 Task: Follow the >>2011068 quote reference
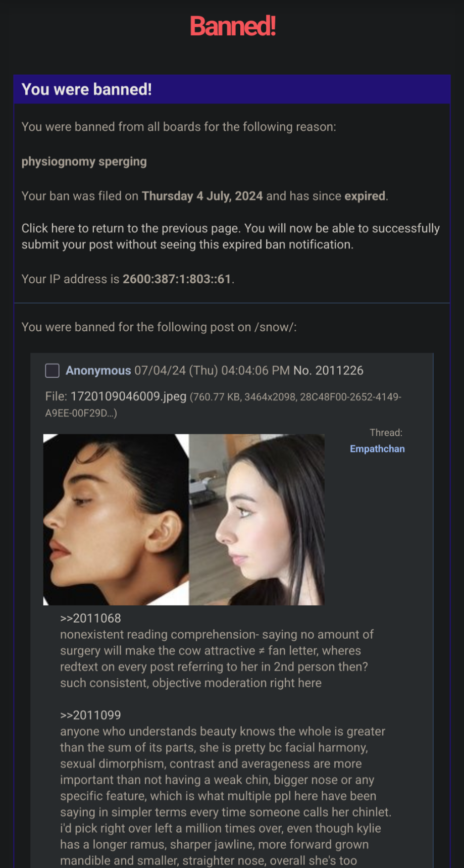click(x=90, y=618)
